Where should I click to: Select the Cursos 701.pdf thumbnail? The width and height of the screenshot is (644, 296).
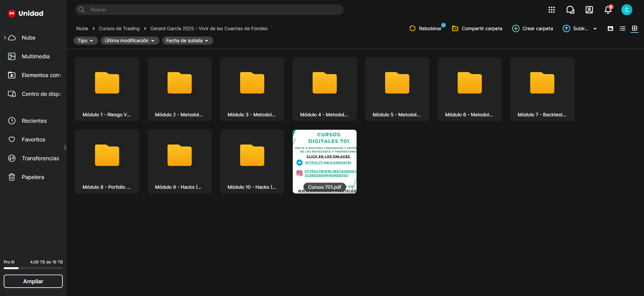coord(324,162)
